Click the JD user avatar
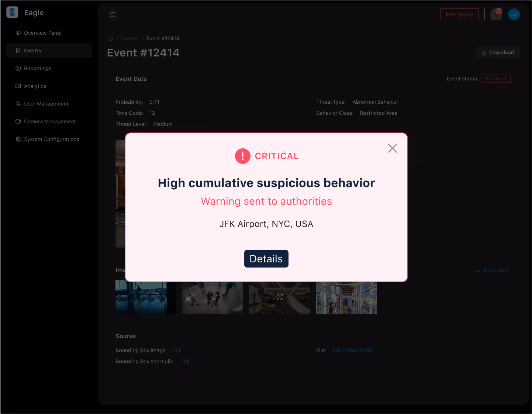The width and height of the screenshot is (532, 414). click(514, 14)
